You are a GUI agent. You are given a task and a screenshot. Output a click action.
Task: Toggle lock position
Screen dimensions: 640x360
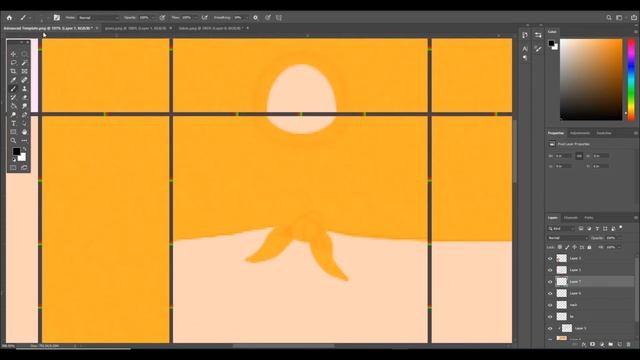point(575,247)
